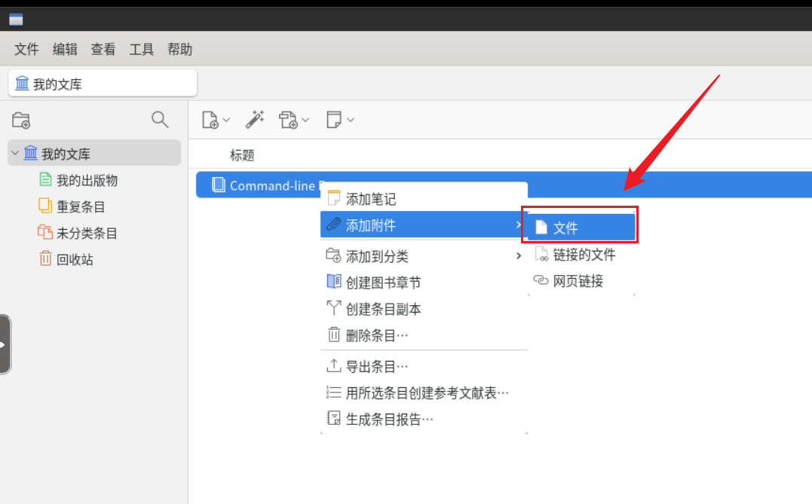Click the book icon of Command-line item
This screenshot has height=504, width=812.
[219, 185]
